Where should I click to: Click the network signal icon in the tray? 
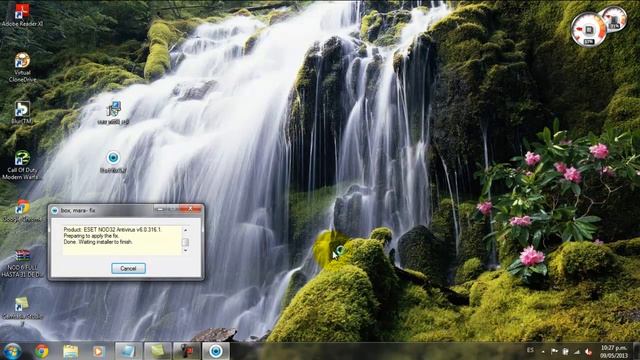click(x=577, y=351)
